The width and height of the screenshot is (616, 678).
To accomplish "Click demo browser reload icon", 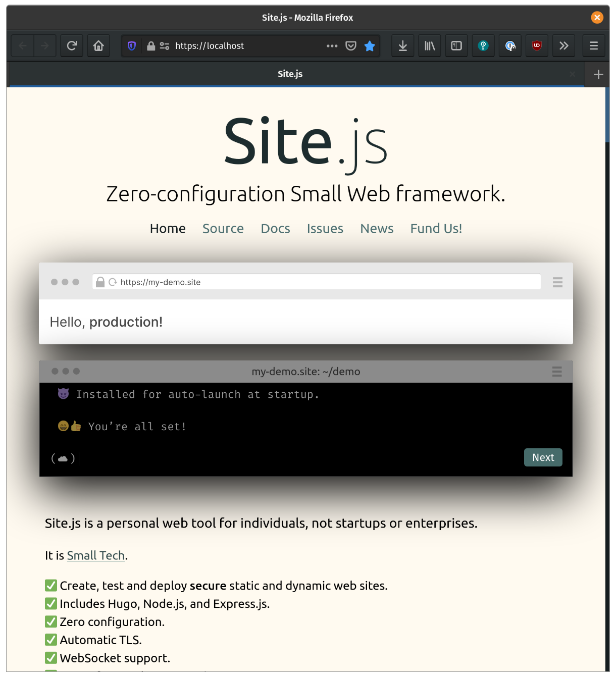I will [x=113, y=282].
